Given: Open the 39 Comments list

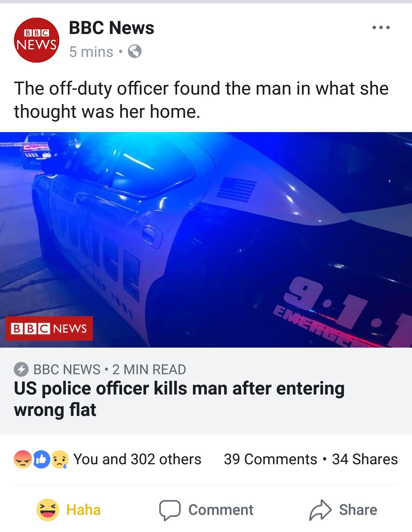Looking at the screenshot, I should [270, 459].
